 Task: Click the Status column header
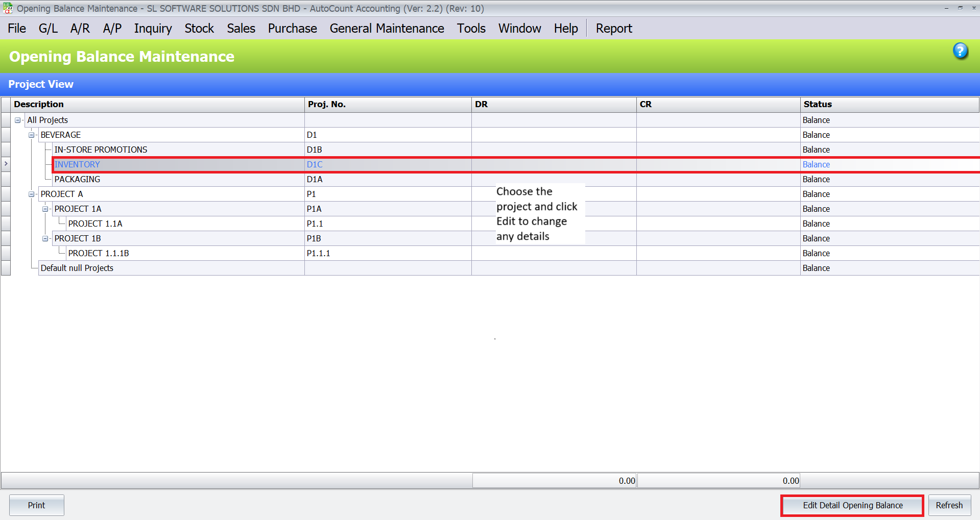tap(818, 105)
